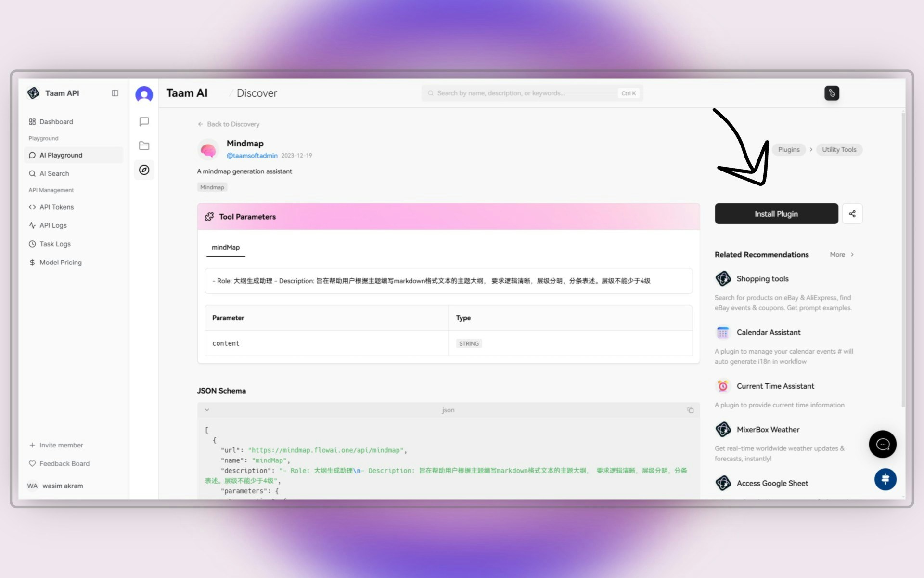The image size is (924, 578).
Task: Click the dark theme icon top right
Action: [x=832, y=93]
